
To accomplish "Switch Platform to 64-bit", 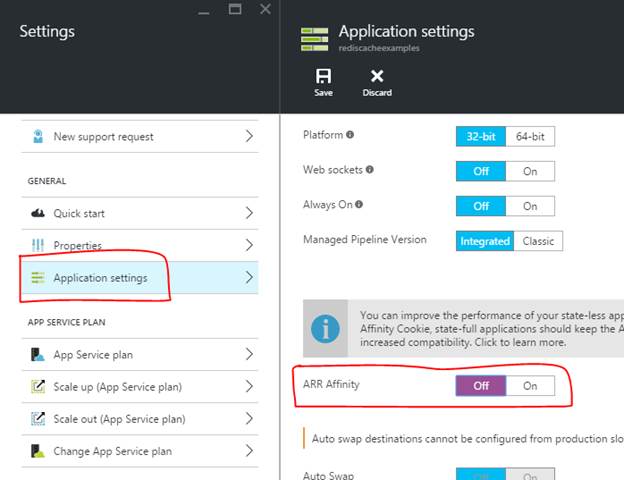I will tap(530, 136).
